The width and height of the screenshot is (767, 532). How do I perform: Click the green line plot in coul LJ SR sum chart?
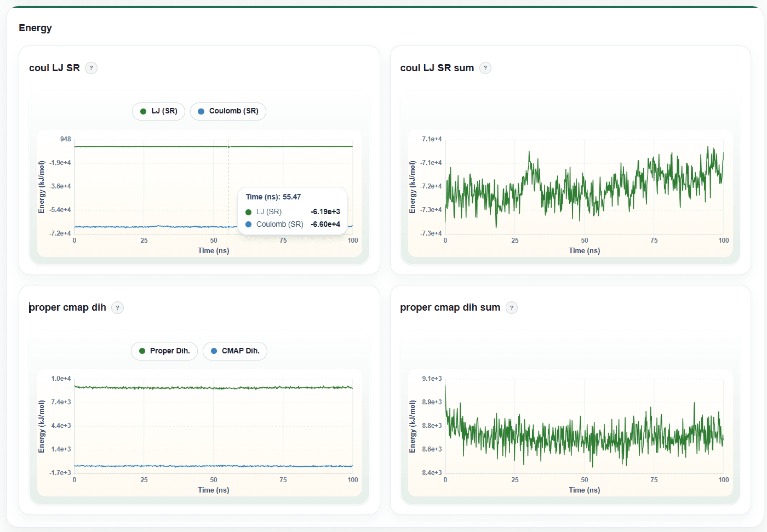tap(584, 186)
